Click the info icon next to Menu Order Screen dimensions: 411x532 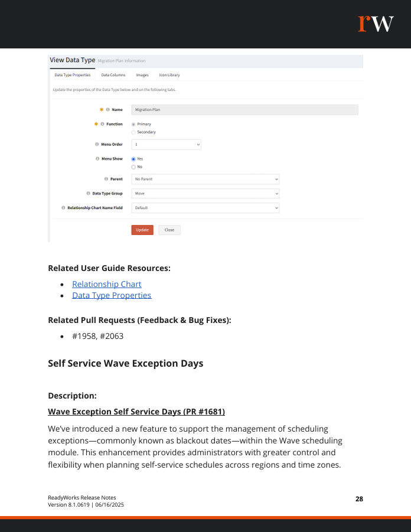[x=97, y=144]
